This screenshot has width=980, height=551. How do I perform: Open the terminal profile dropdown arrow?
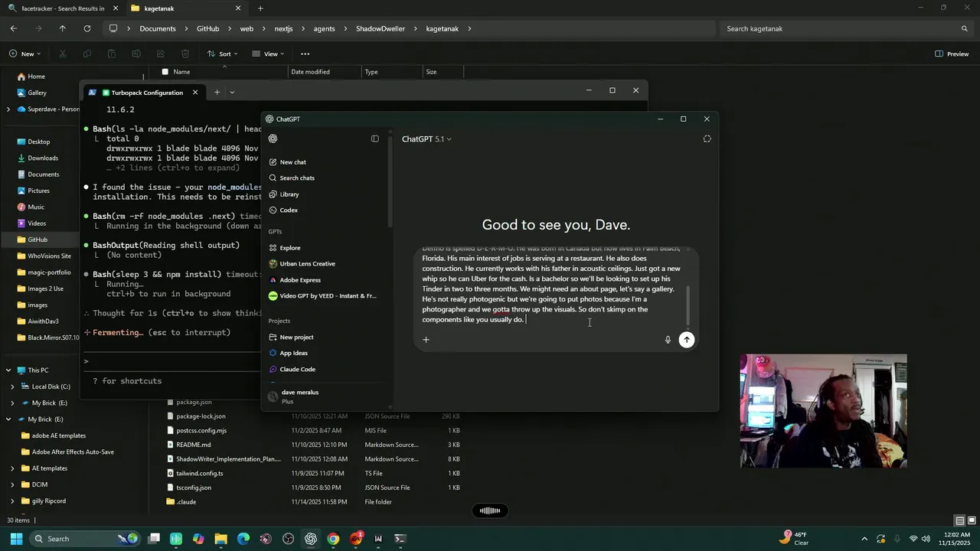[232, 93]
